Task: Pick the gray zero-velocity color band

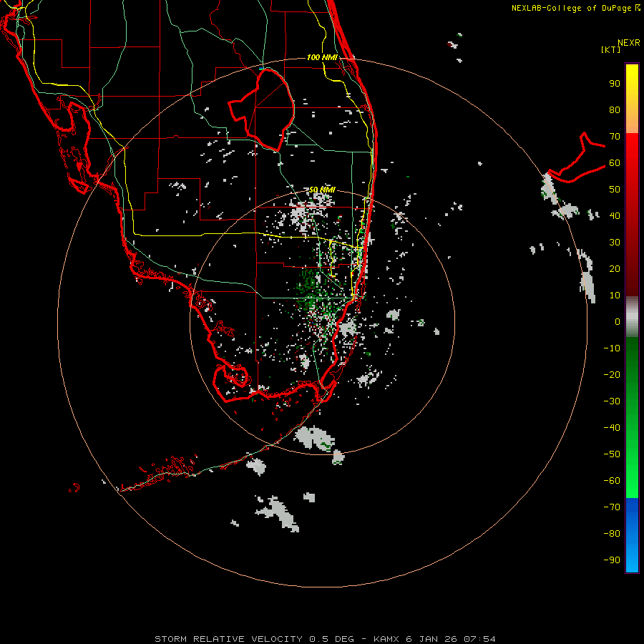Action: 632,317
